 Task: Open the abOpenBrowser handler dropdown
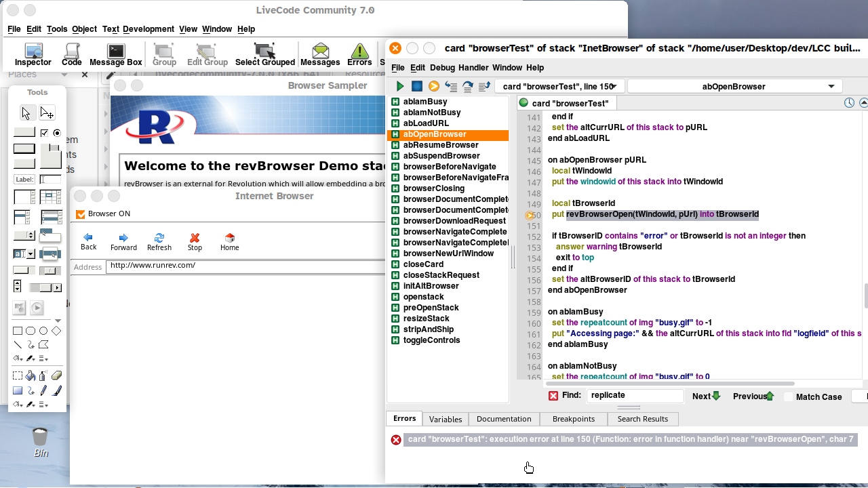735,86
